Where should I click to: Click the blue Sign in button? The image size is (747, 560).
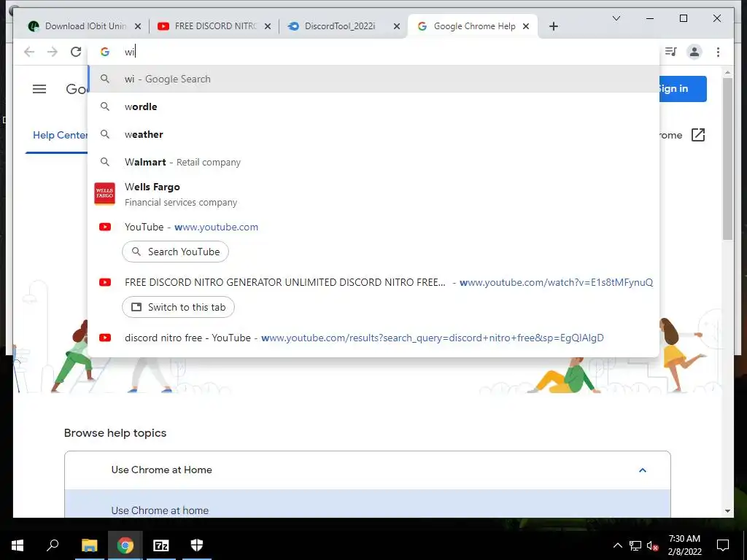click(x=683, y=88)
